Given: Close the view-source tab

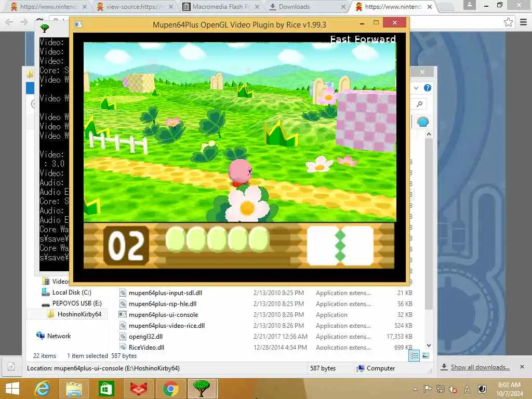Looking at the screenshot, I should [171, 6].
